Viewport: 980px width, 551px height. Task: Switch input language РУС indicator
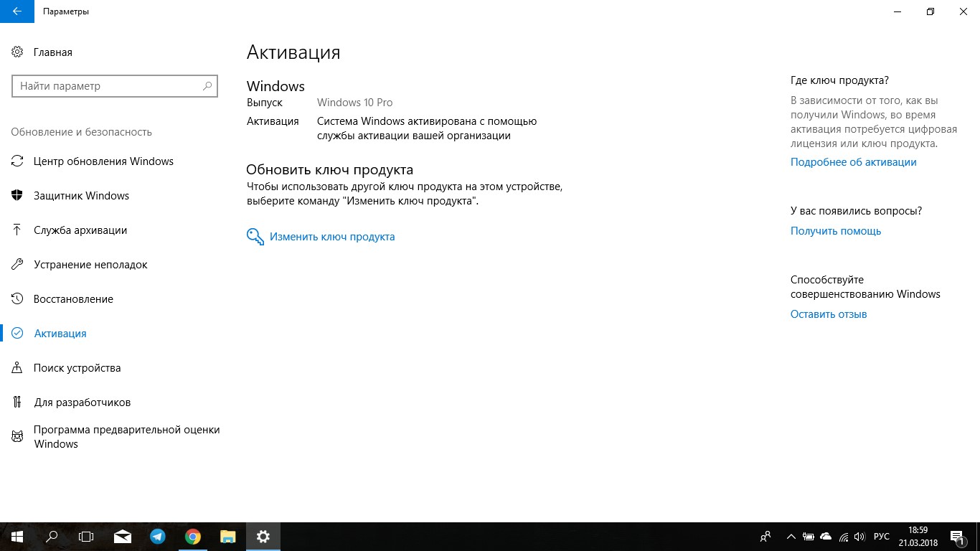(x=882, y=537)
